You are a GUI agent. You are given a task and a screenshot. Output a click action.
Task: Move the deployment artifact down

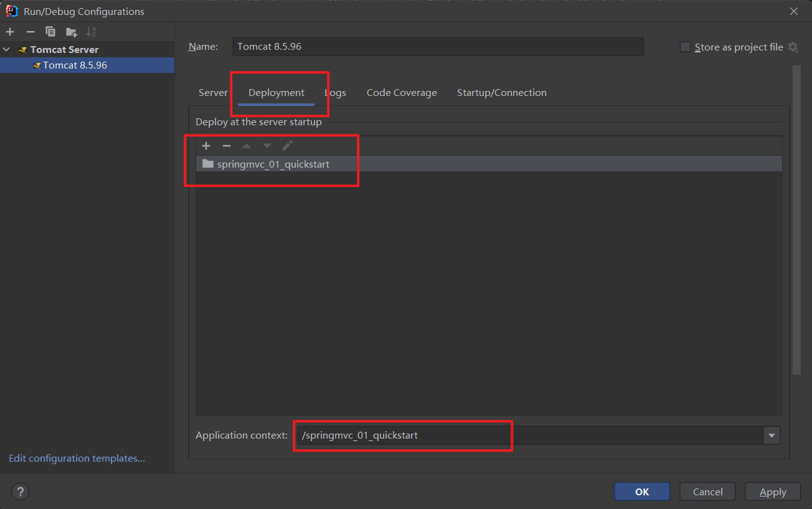[x=267, y=146]
